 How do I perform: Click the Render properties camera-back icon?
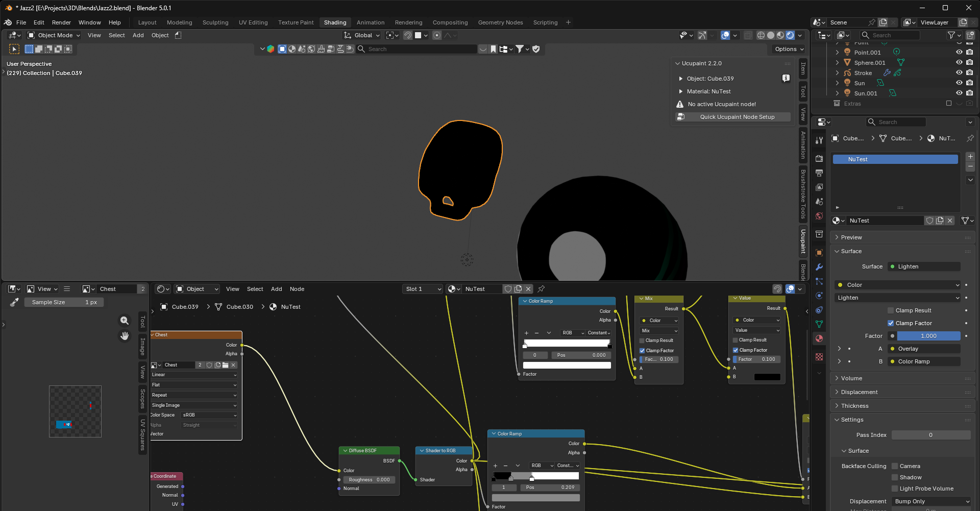click(x=819, y=159)
